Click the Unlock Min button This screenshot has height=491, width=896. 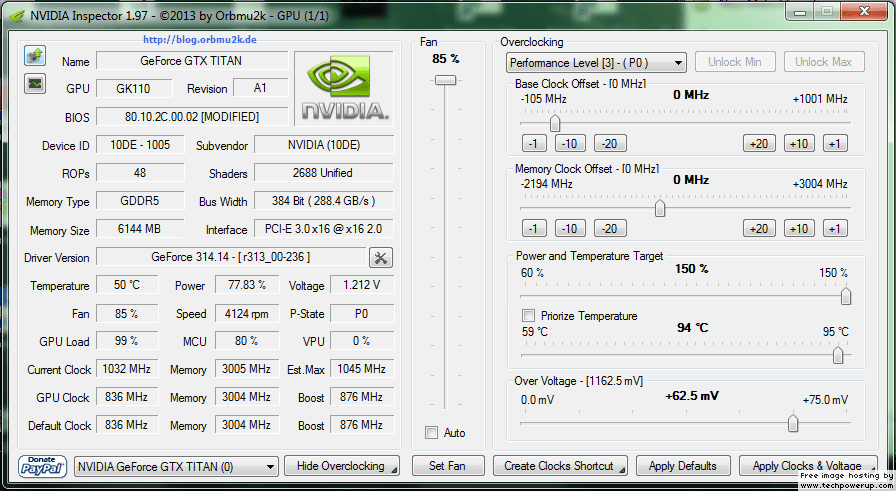[735, 62]
